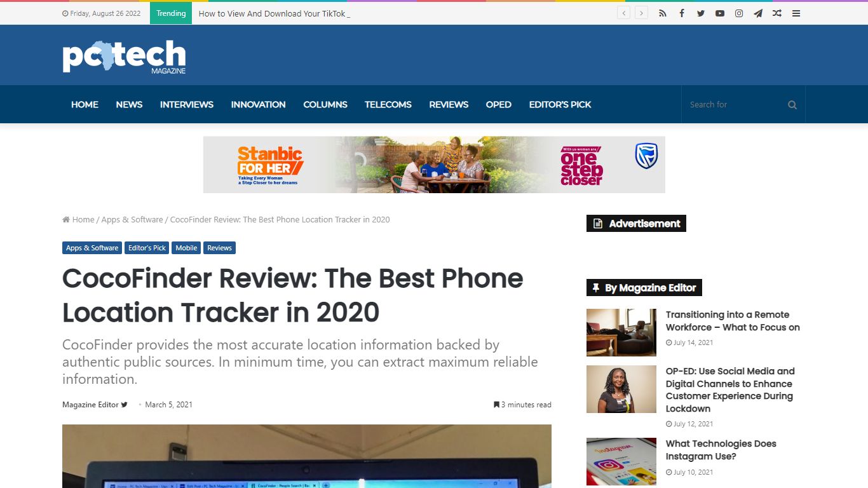Viewport: 868px width, 488px height.
Task: Open 'OP-ED: Use Social Media' article link
Action: click(730, 390)
